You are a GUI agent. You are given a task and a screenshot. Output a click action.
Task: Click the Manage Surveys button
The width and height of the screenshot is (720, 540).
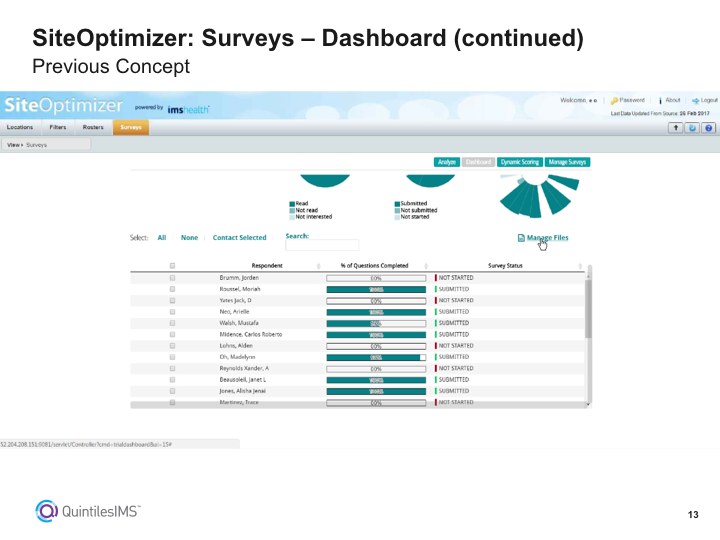click(568, 162)
